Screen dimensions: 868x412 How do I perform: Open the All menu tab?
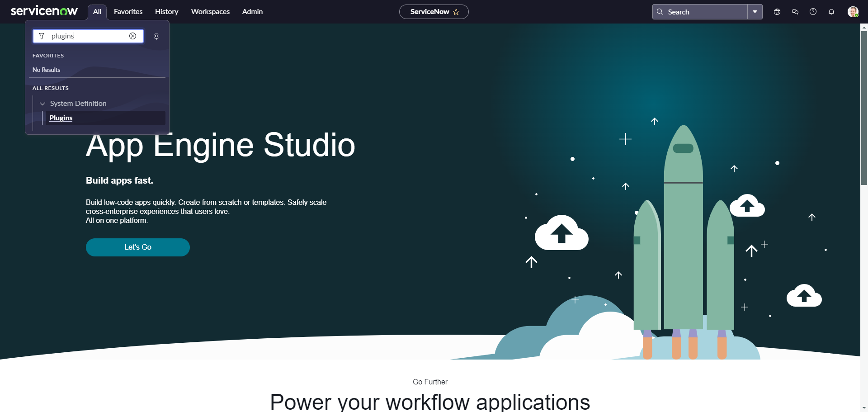tap(97, 12)
